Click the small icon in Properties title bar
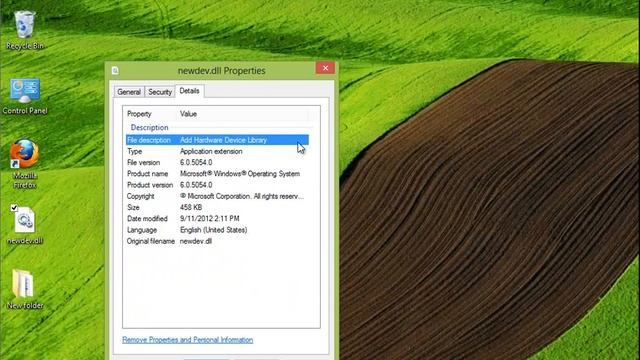This screenshot has width=640, height=360. 115,71
